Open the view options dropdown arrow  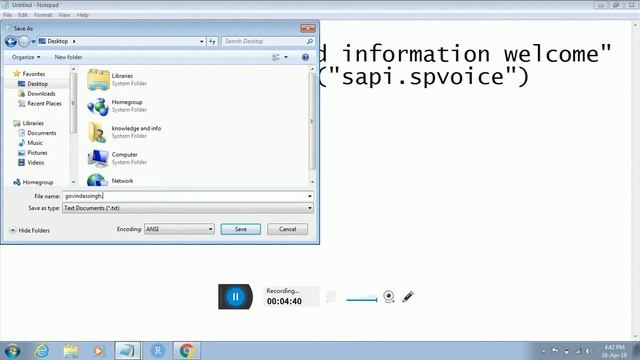pos(286,58)
